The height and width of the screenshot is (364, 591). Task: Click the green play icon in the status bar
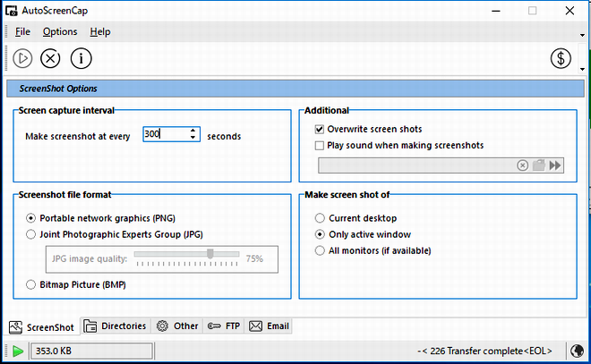pos(18,351)
